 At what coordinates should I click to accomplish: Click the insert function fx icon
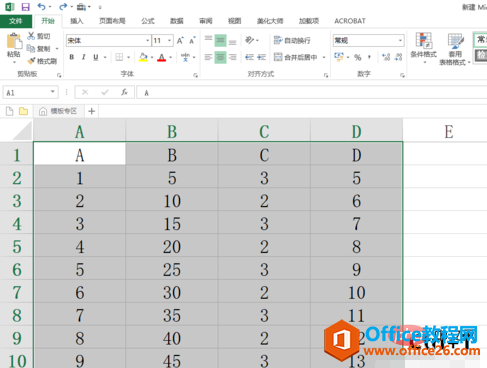[125, 92]
